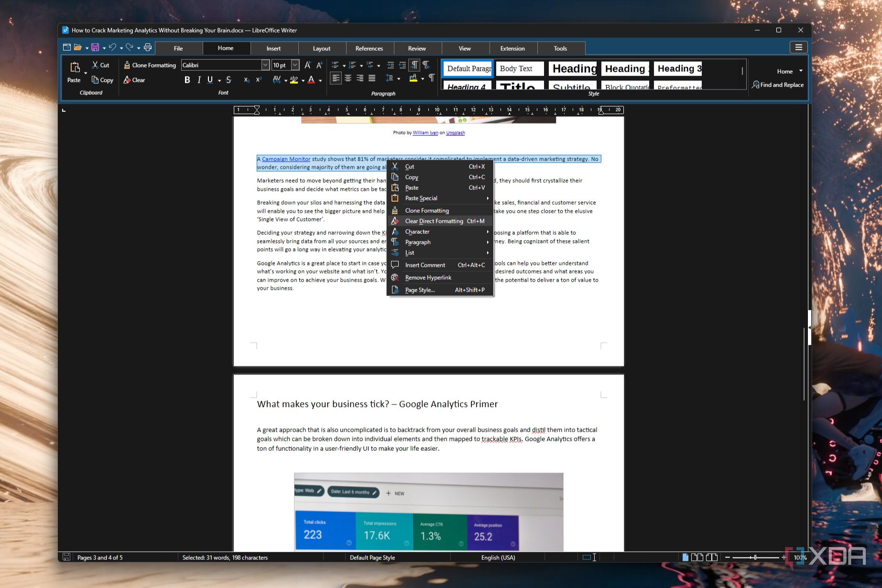Apply Strikethrough formatting

pos(229,80)
